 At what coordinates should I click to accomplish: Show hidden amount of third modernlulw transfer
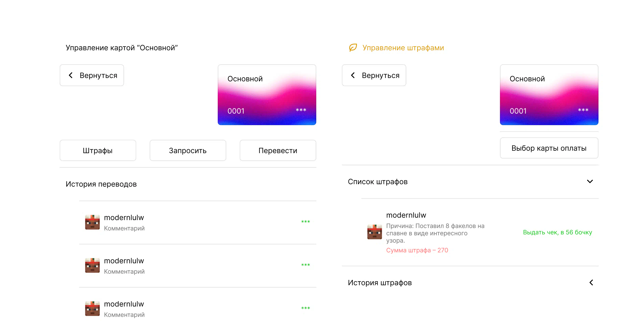point(306,308)
